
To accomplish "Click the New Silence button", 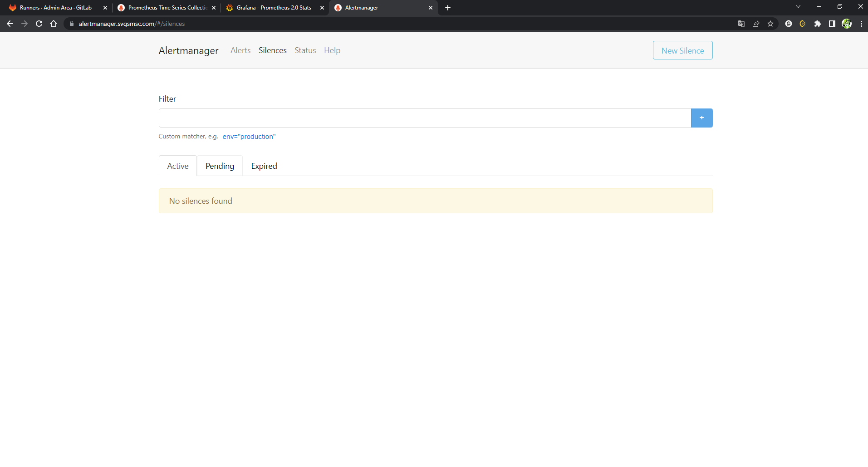I will [682, 50].
